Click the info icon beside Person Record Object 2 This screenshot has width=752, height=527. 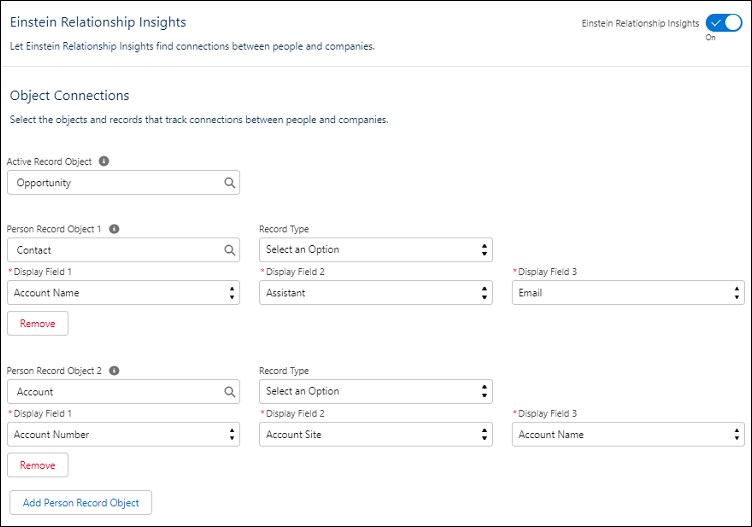click(114, 371)
